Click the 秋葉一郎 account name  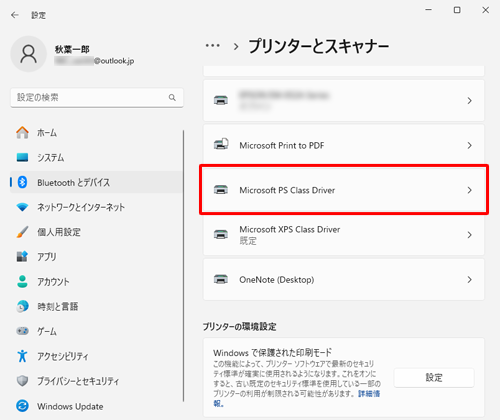point(72,49)
